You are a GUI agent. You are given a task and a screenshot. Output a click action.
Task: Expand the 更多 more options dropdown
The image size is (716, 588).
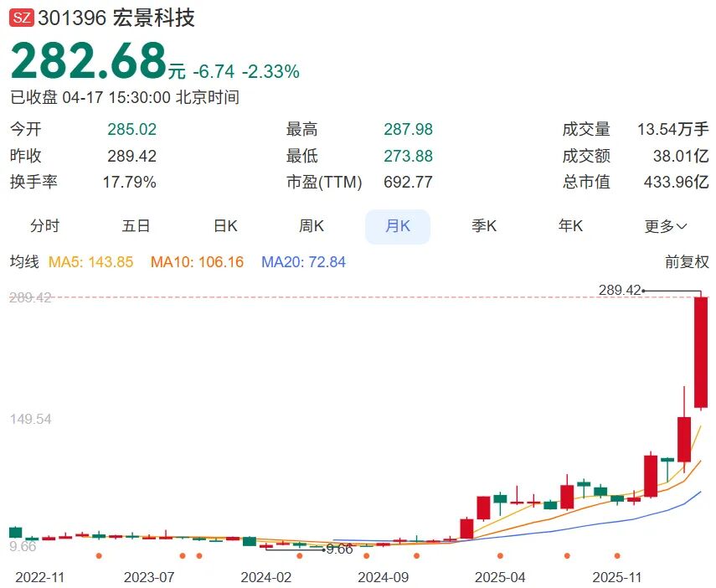pyautogui.click(x=666, y=226)
